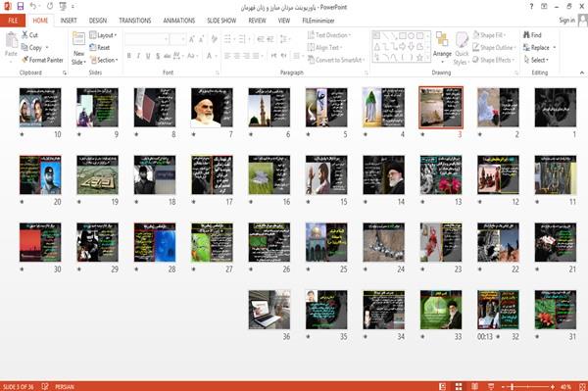Click the font color A button
Screen dimensions: 588x391
[210, 56]
